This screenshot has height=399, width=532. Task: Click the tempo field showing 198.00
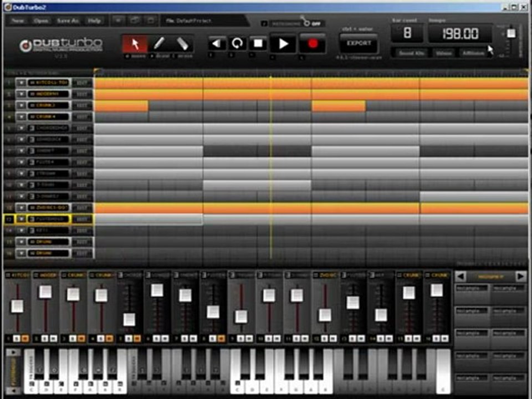tap(460, 33)
